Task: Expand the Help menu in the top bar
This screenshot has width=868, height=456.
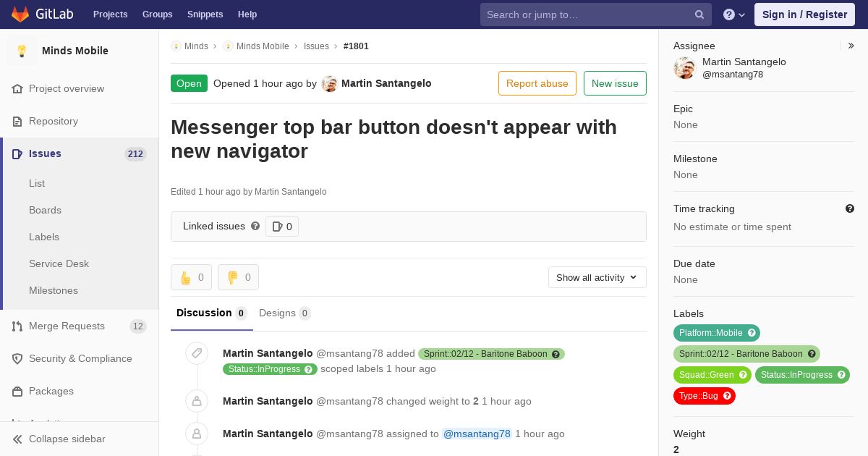Action: (734, 14)
